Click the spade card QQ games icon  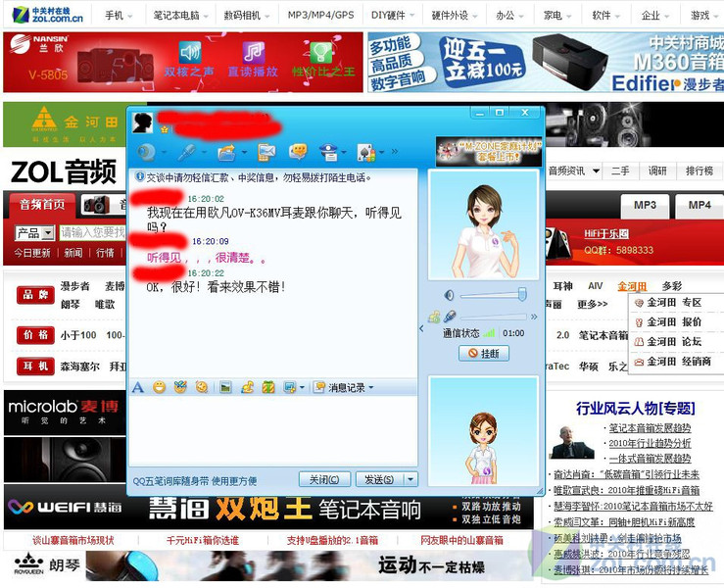tap(366, 152)
